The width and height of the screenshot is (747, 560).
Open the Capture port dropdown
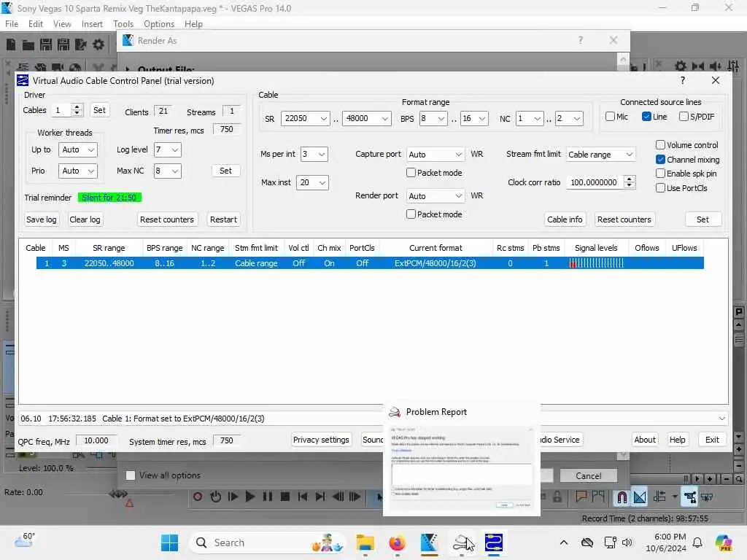click(x=436, y=155)
